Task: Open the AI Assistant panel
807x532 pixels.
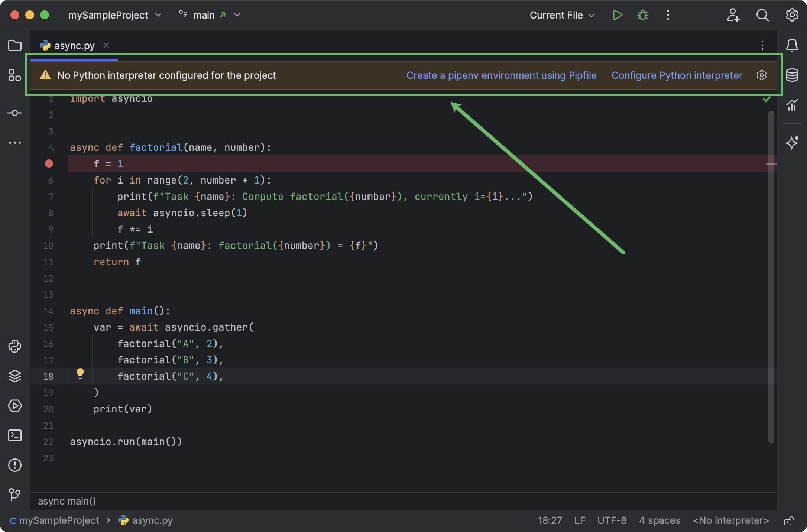Action: 792,143
